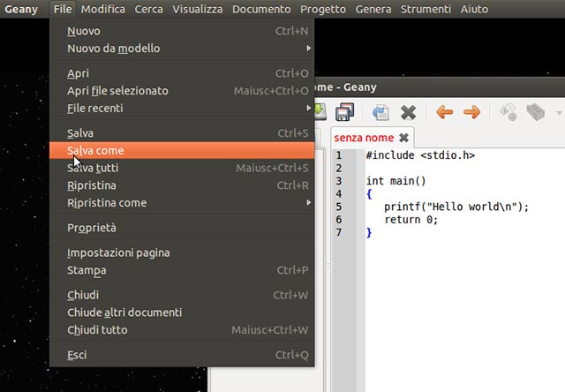The image size is (565, 392).
Task: Open the Modifica menu
Action: pos(103,9)
